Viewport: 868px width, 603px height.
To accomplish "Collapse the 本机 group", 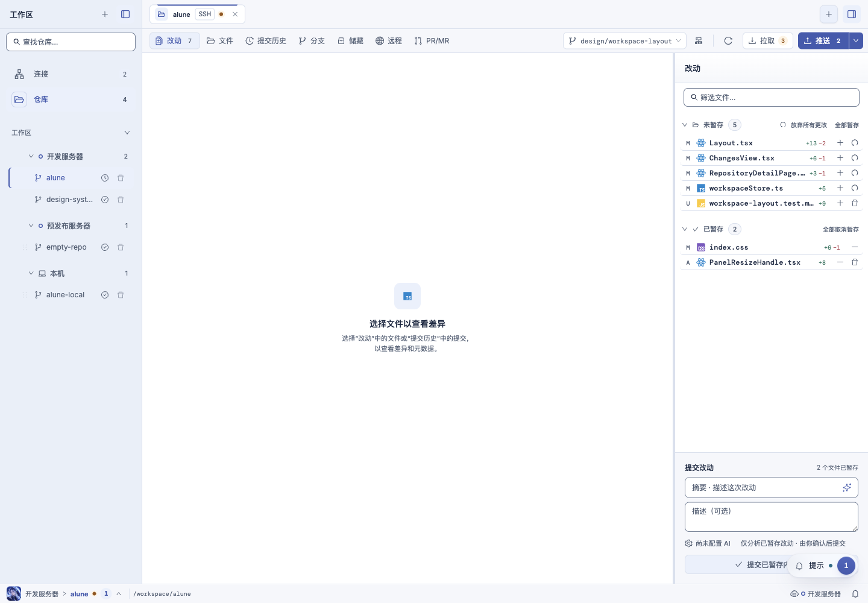I will click(x=31, y=273).
